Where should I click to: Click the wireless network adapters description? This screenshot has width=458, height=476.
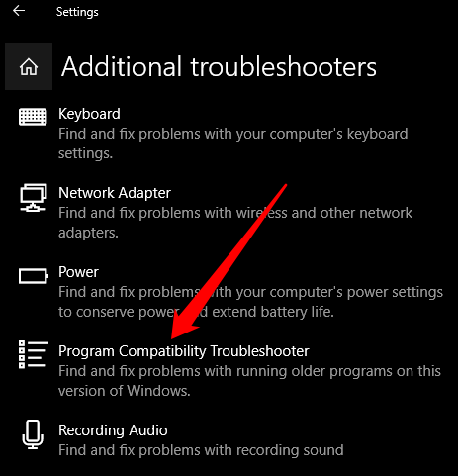pos(235,223)
